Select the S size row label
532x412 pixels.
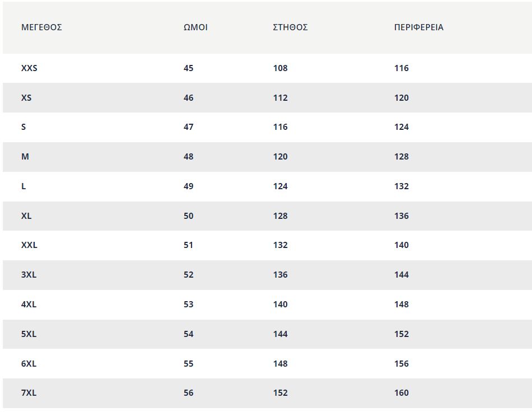tap(24, 127)
